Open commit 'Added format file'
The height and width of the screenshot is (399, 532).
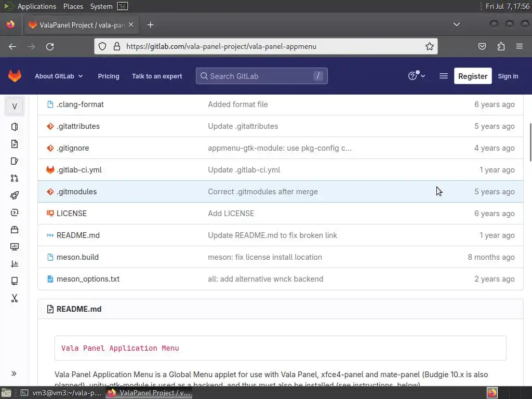[x=238, y=104]
